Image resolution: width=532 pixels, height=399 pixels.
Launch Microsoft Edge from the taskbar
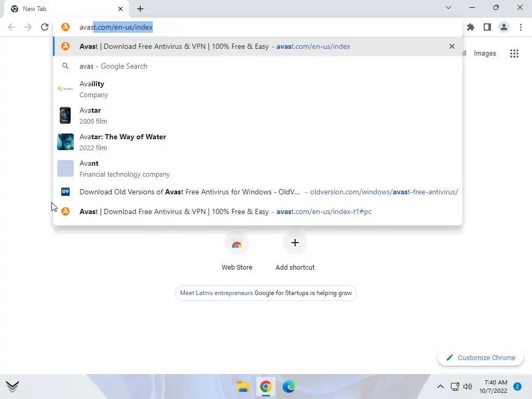[288, 387]
